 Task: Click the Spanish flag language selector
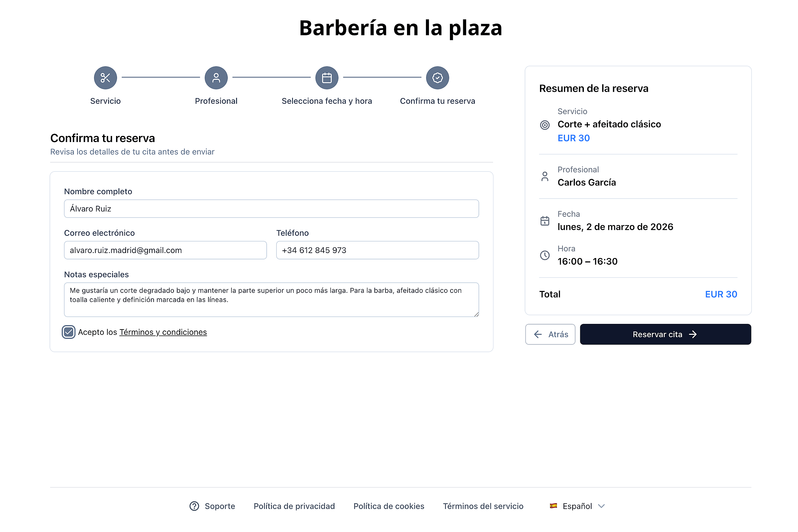click(553, 505)
